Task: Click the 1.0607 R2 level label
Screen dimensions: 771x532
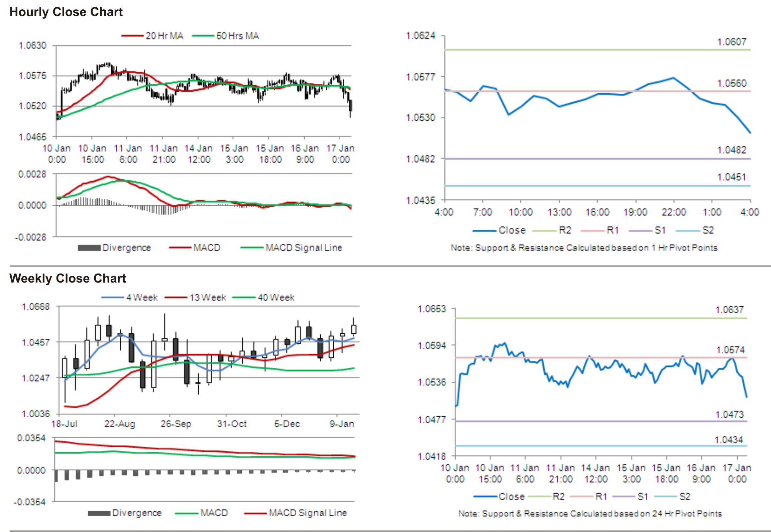Action: pos(732,42)
